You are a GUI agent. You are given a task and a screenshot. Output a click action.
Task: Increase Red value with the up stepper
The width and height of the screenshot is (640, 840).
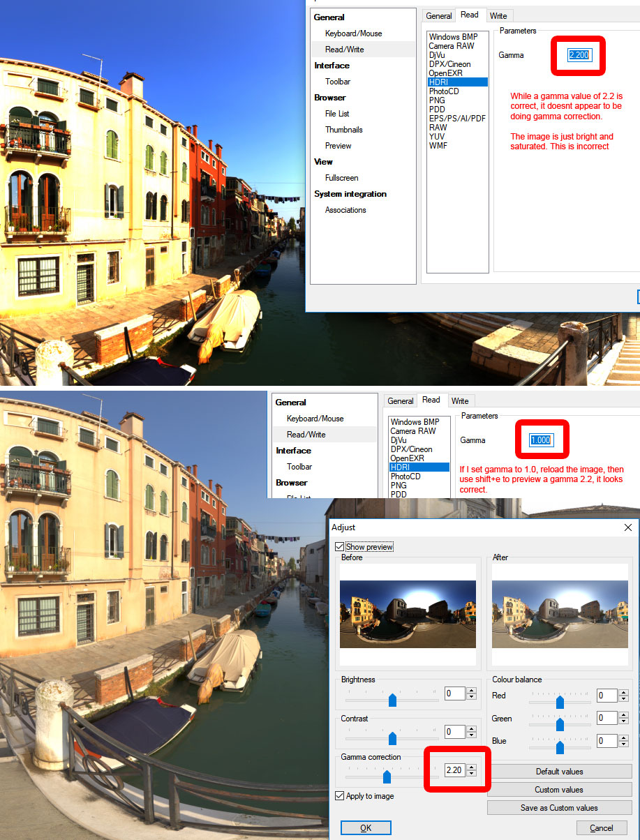click(623, 692)
